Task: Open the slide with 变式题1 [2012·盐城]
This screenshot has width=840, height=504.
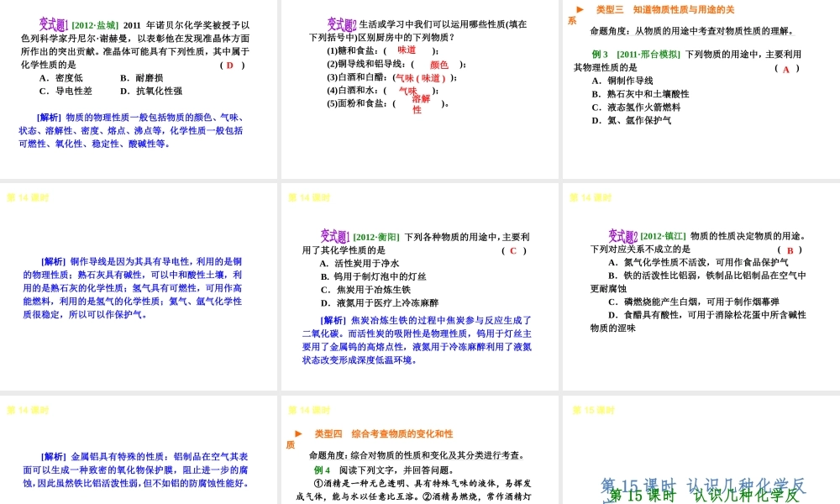Action: click(139, 89)
